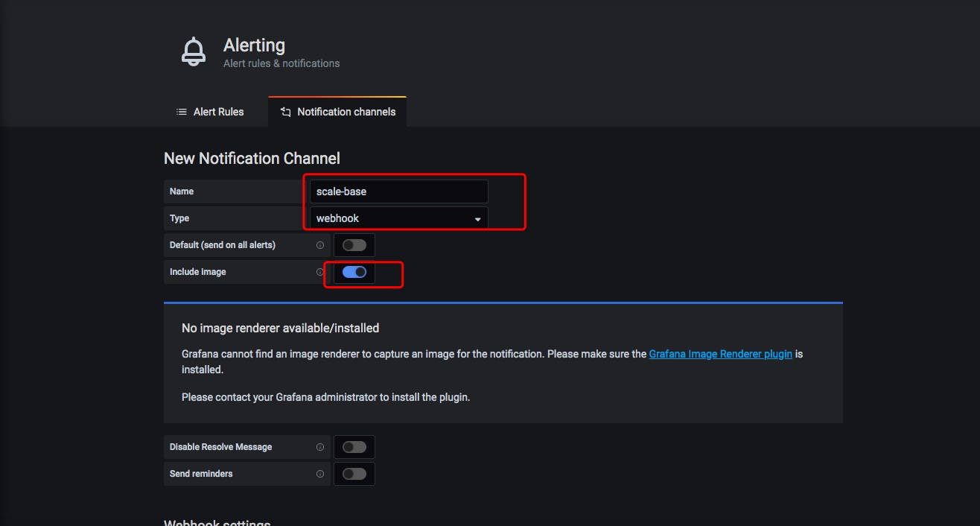Click info icon beside Disable Resolve Message
This screenshot has height=526, width=980.
[320, 447]
